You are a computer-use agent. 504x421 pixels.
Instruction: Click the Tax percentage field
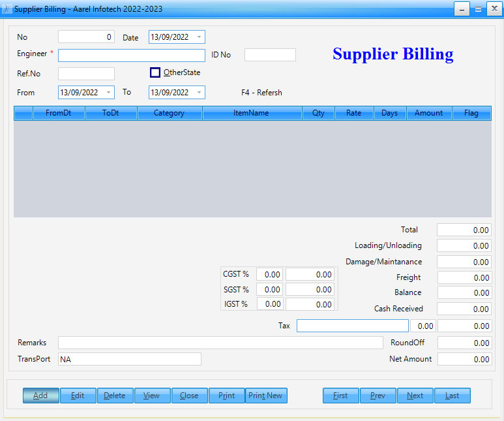[x=423, y=326]
